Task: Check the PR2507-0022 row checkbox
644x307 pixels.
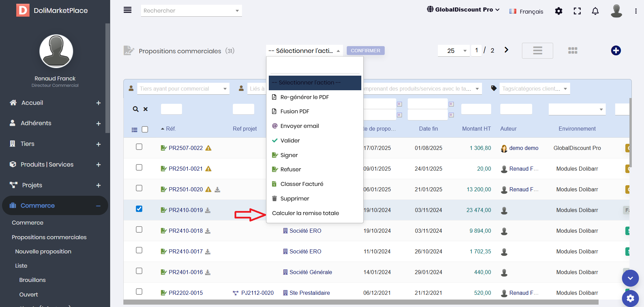Action: 139,147
